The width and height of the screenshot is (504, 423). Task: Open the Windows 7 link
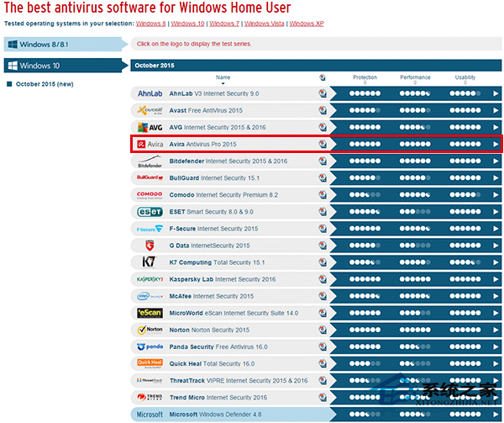224,24
